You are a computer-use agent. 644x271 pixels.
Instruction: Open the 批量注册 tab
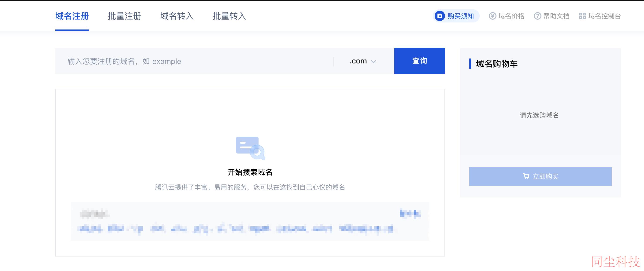pyautogui.click(x=125, y=16)
